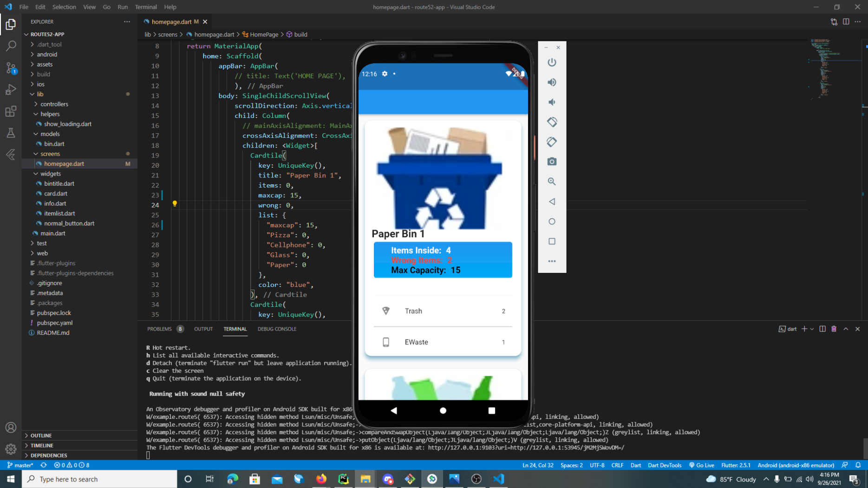The image size is (868, 488).
Task: Rotate the emulator right
Action: tap(552, 142)
